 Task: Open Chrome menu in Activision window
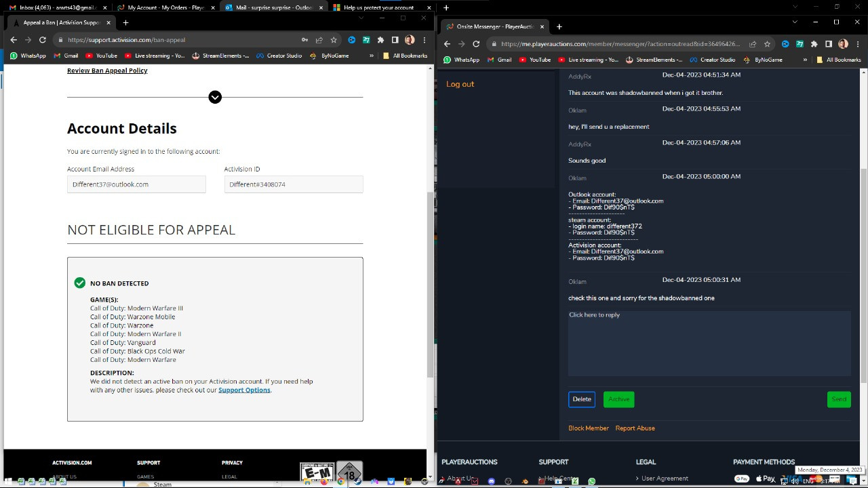425,40
